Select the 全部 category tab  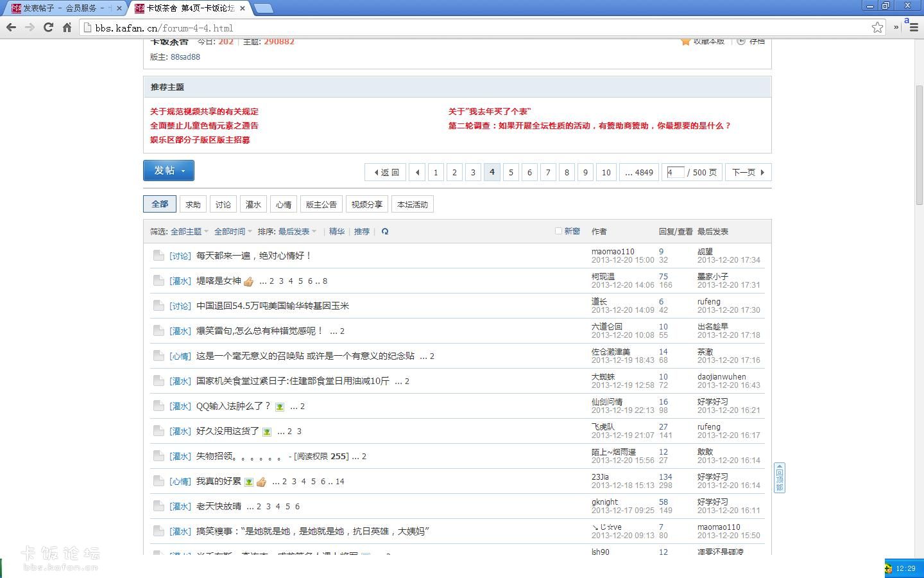160,204
